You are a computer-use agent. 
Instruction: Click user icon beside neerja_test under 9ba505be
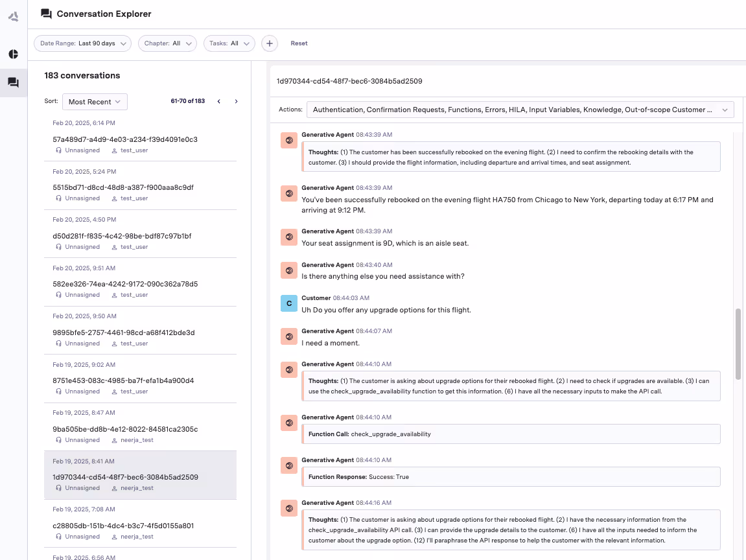[x=114, y=440]
